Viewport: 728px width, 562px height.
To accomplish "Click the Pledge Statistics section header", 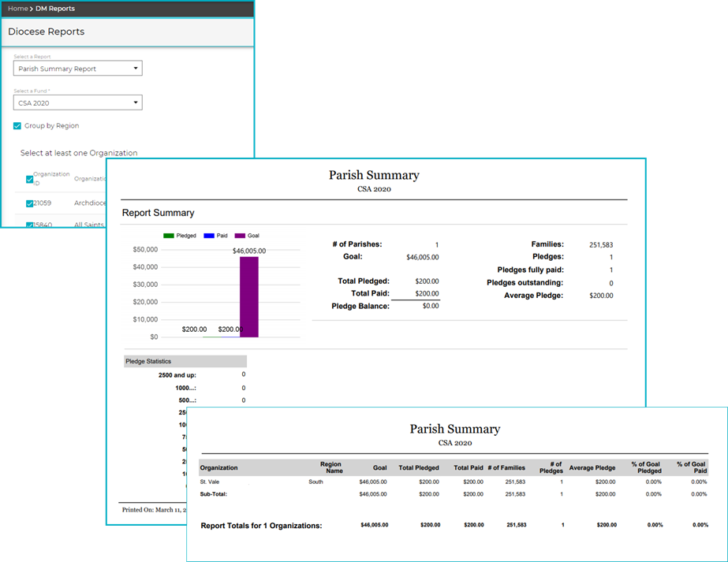I will point(185,362).
